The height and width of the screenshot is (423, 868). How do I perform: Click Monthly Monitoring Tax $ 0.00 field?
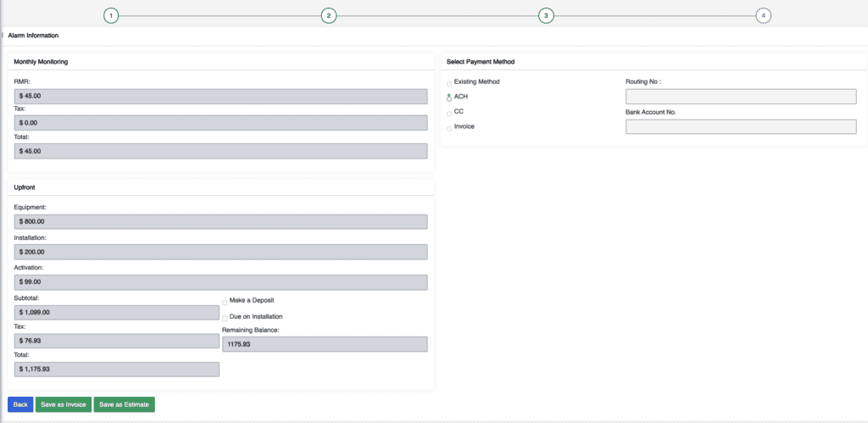(x=221, y=123)
